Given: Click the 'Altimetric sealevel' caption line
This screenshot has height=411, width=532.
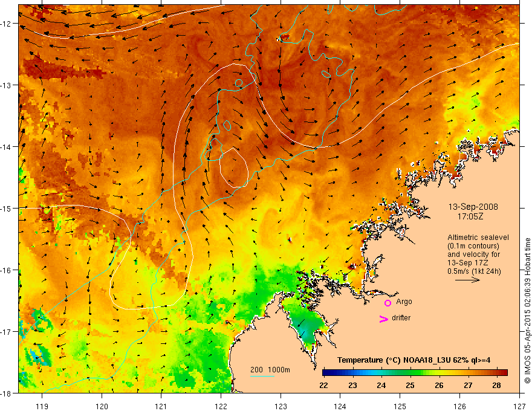Looking at the screenshot, I should (x=478, y=238).
